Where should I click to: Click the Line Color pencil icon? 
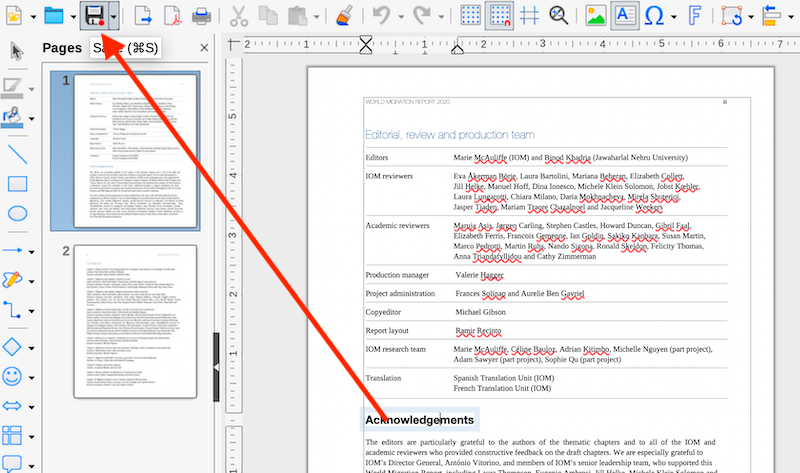pos(12,88)
